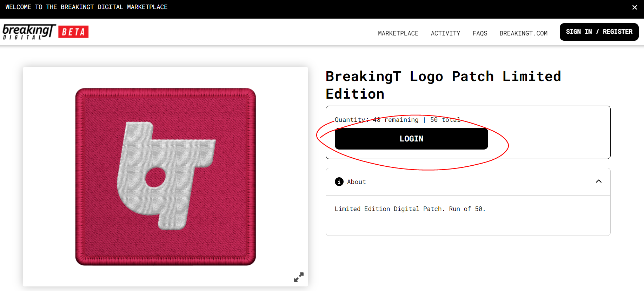Screen dimensions: 644x291
Task: Click the Limited Edition Digital Patch description
Action: (x=410, y=209)
